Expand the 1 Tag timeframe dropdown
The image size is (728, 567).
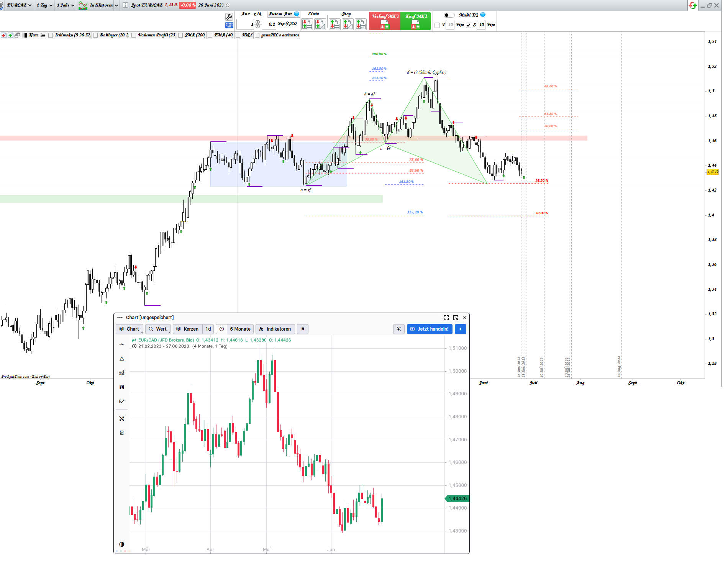[43, 5]
